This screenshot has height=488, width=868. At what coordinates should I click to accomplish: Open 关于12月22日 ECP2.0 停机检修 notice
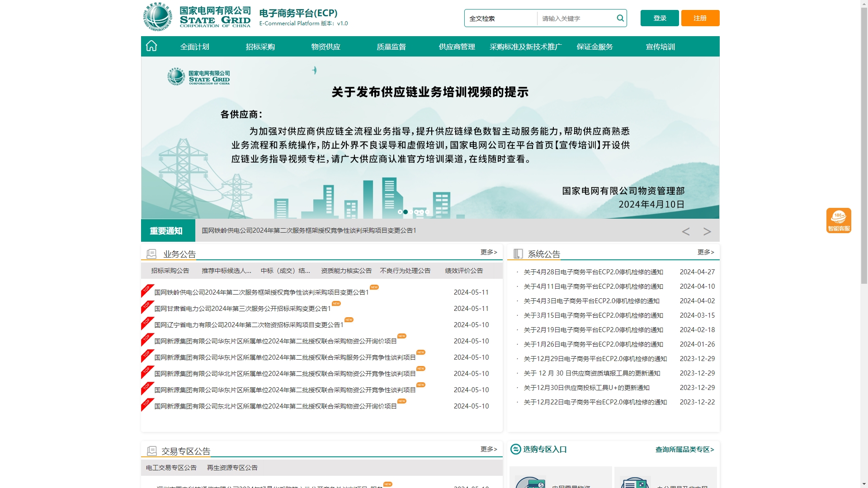(x=595, y=402)
